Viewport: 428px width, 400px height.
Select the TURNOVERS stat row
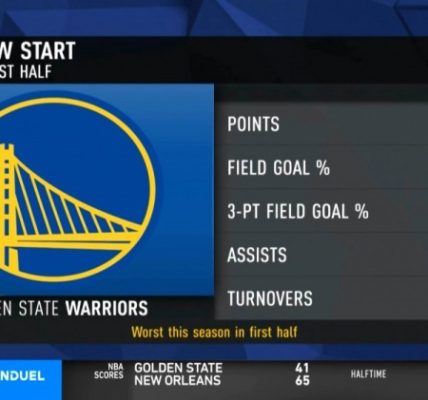point(321,298)
